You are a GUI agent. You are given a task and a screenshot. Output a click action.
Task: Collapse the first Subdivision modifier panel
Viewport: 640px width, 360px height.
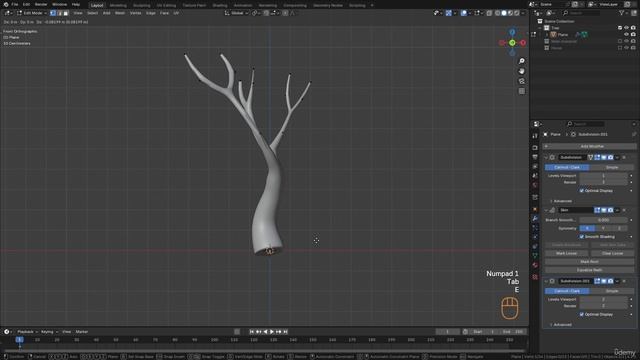coord(546,158)
